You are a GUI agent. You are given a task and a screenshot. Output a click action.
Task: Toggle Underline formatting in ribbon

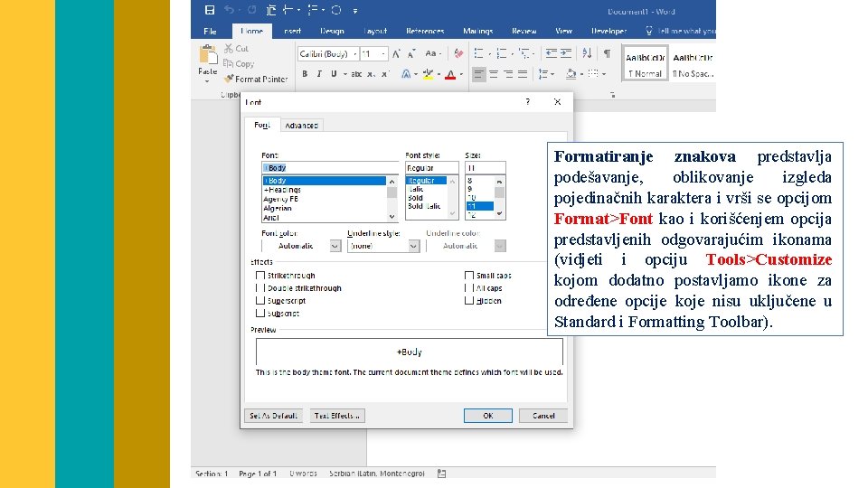coord(334,73)
